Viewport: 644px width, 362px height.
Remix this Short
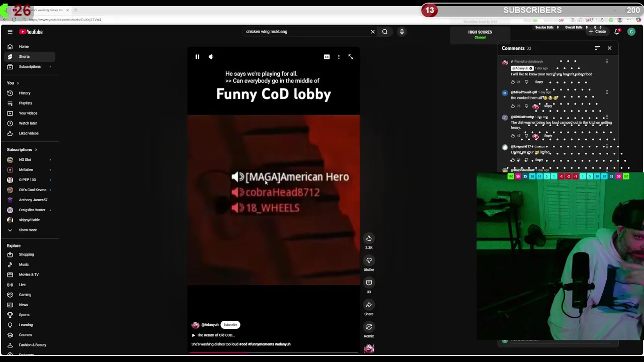pyautogui.click(x=369, y=327)
